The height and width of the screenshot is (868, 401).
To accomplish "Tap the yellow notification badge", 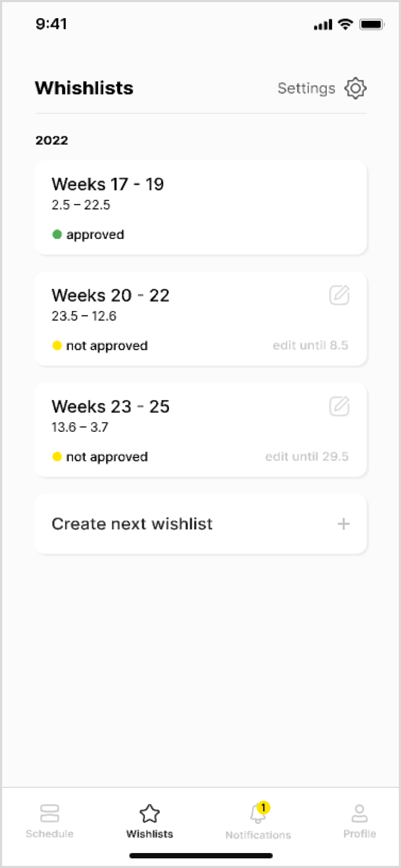I will pos(263,808).
